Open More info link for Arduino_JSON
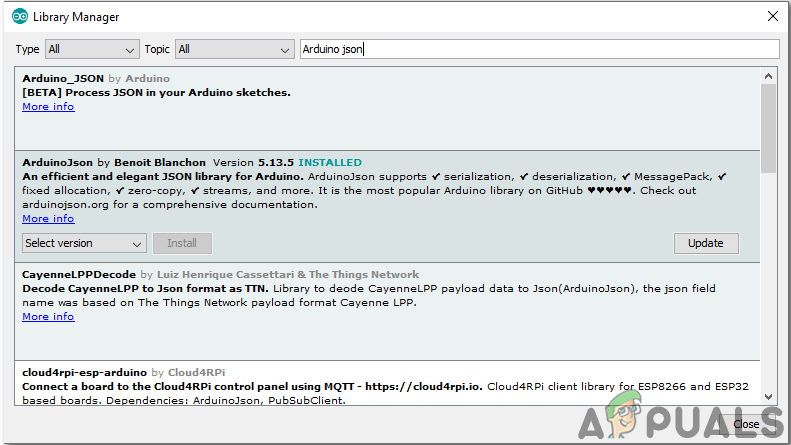Viewport: 791px width, 445px height. pos(48,106)
